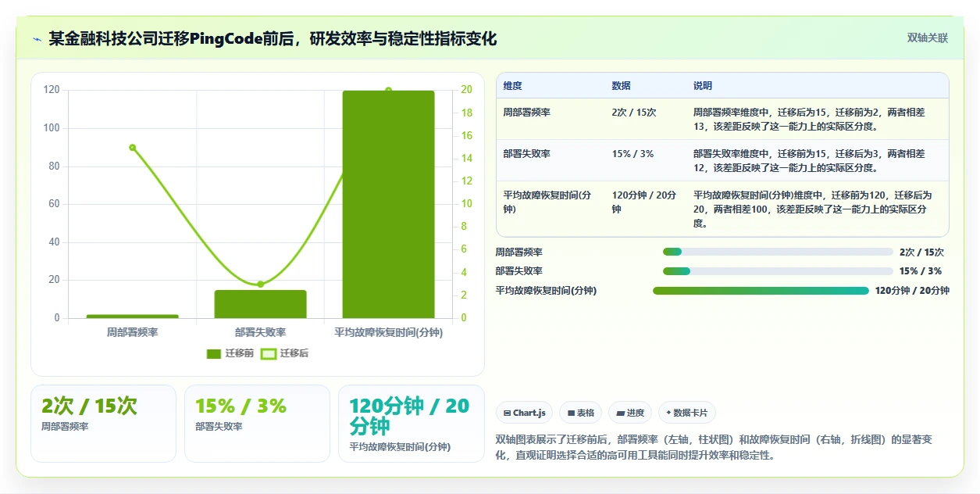Click the tall 平均故障恢复时间 bar in chart
The width and height of the screenshot is (980, 494).
click(x=388, y=204)
